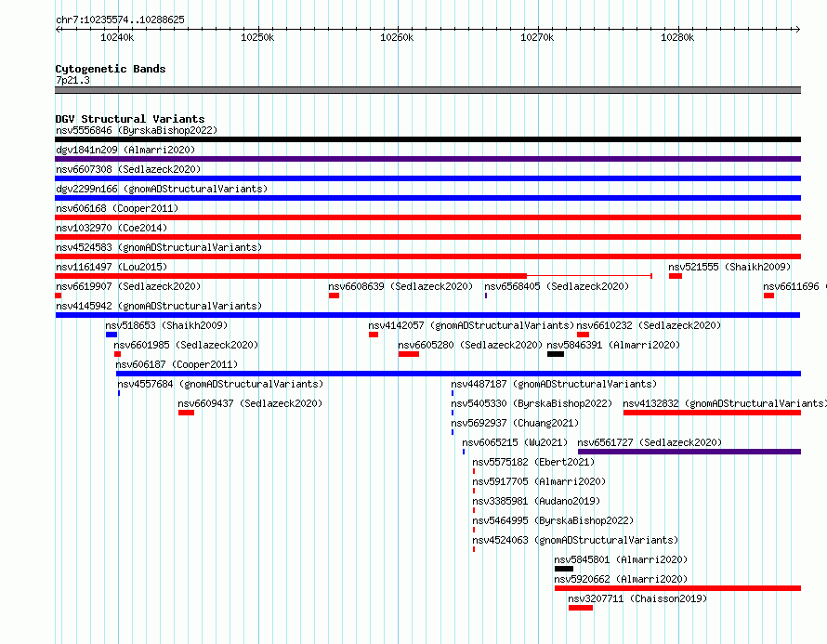The width and height of the screenshot is (827, 644).
Task: Click the nsv6601985 (Sedlazeck2020) label
Action: coord(186,345)
